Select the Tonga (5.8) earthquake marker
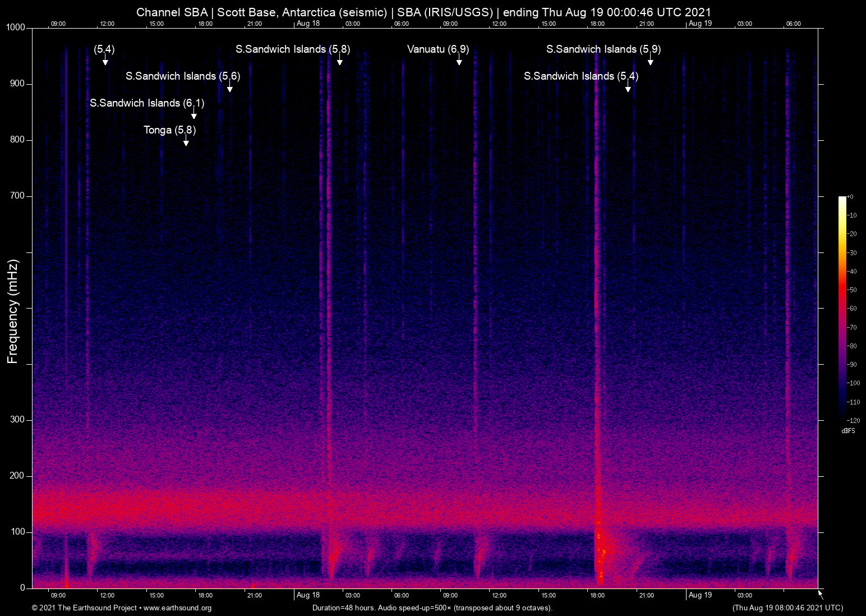The image size is (866, 616). pyautogui.click(x=186, y=142)
